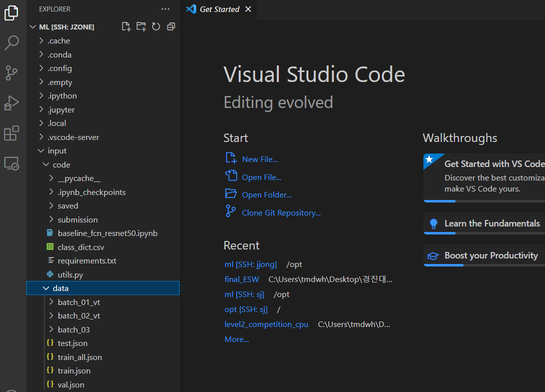Screen dimensions: 545x392
Task: Click the New File icon in Explorer header
Action: click(x=126, y=26)
